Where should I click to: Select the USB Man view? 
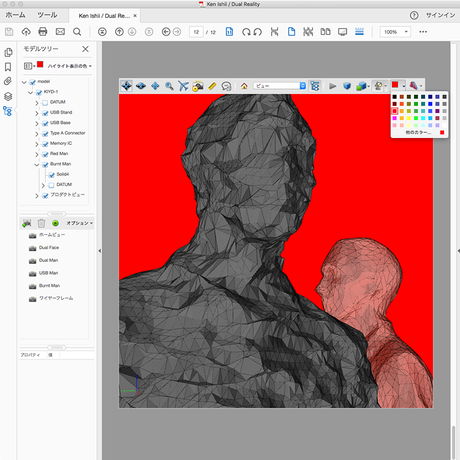(x=48, y=273)
